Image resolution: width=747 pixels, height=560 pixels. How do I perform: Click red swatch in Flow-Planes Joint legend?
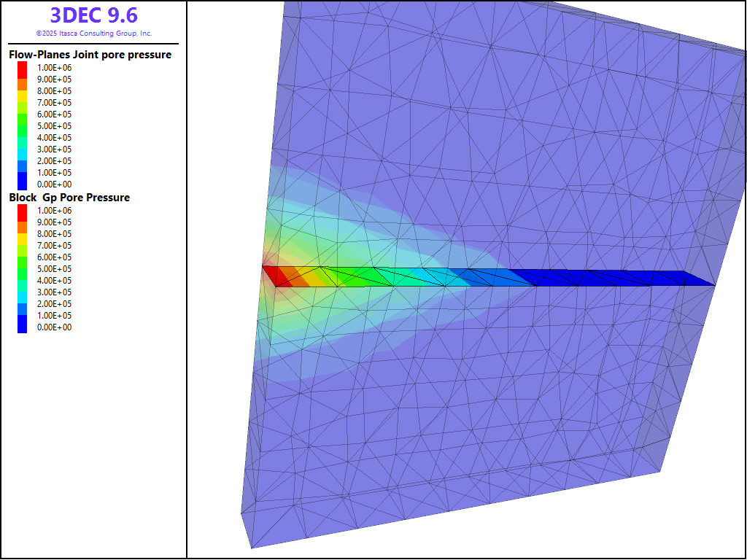point(22,68)
